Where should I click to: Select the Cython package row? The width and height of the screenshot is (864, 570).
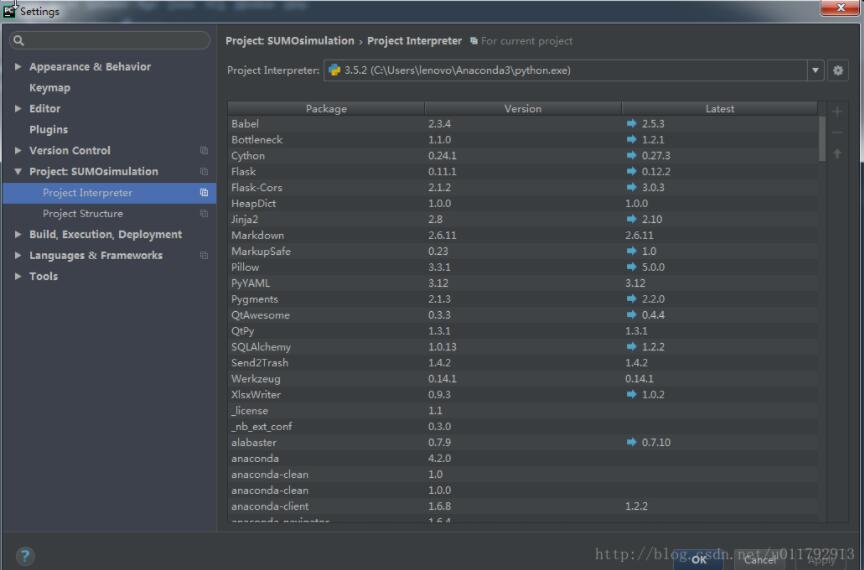523,155
